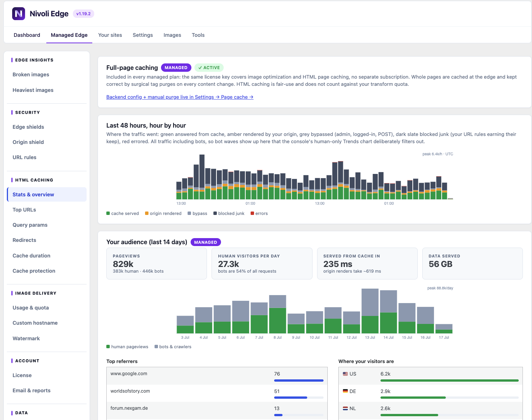Viewport: 532px width, 420px height.
Task: Open Cache duration settings
Action: click(47, 256)
